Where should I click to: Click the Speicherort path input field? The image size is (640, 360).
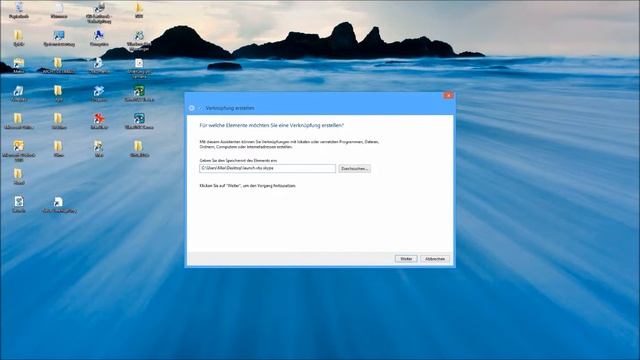267,168
